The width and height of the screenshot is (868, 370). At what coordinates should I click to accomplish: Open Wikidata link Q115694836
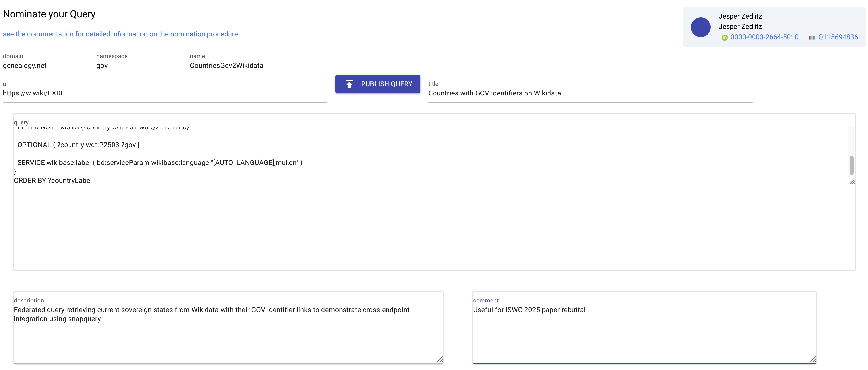point(838,37)
